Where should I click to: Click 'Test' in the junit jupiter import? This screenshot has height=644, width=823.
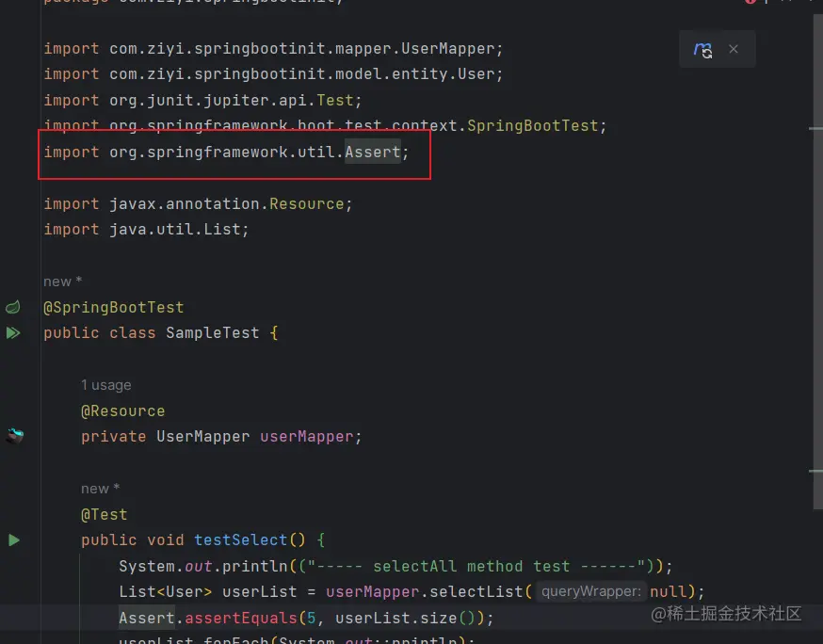[335, 100]
